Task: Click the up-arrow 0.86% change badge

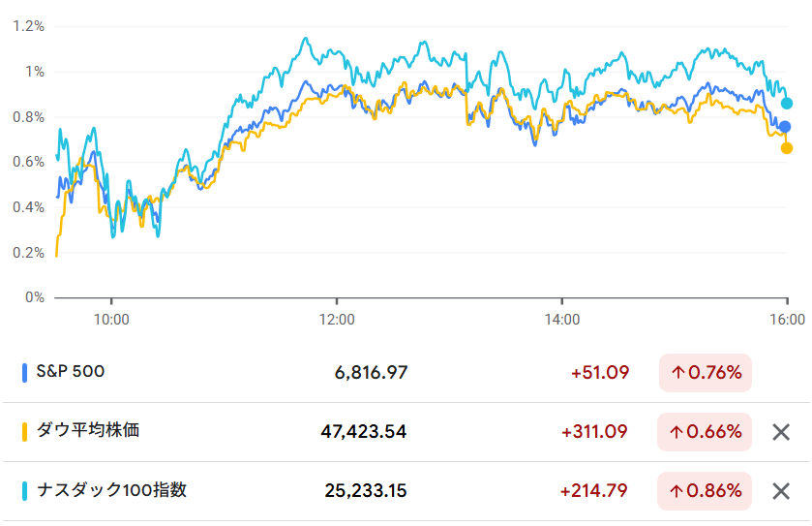Action: coord(706,491)
